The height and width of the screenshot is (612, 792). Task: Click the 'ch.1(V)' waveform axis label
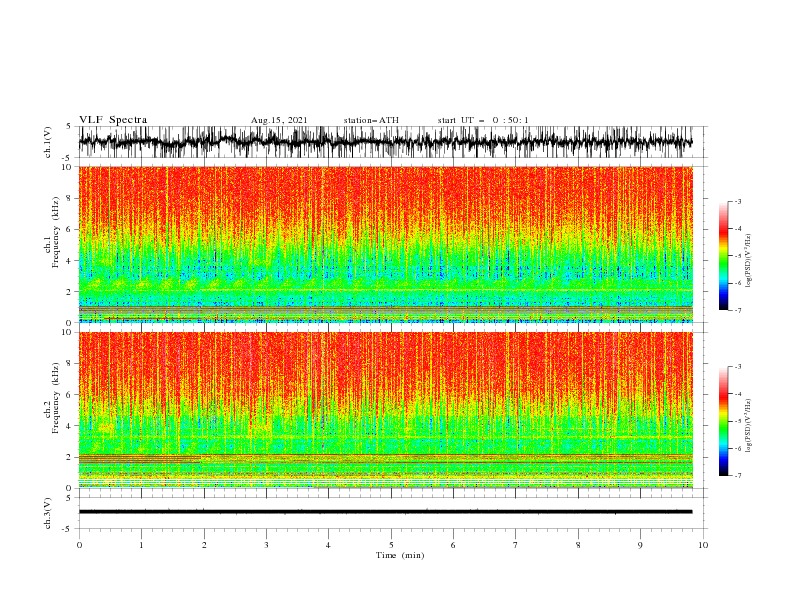click(48, 142)
